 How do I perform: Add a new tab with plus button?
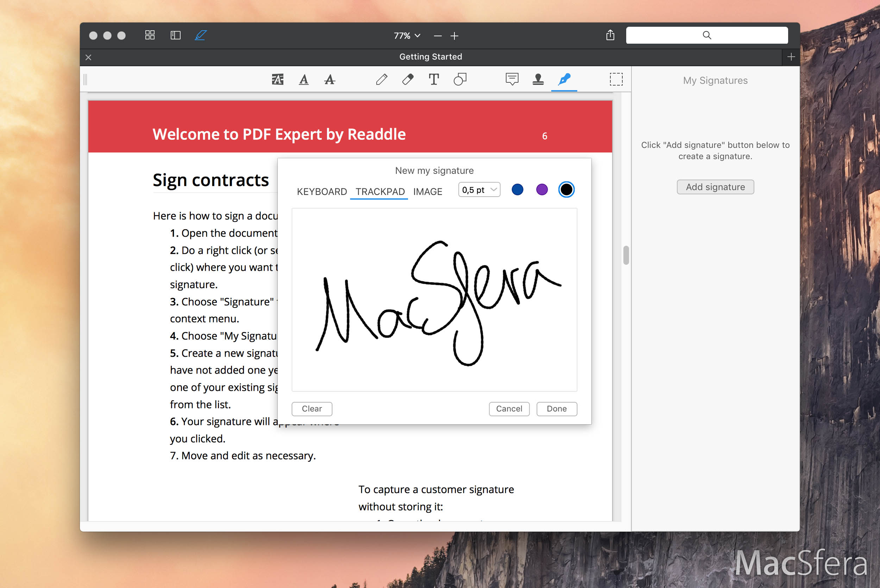coord(791,57)
